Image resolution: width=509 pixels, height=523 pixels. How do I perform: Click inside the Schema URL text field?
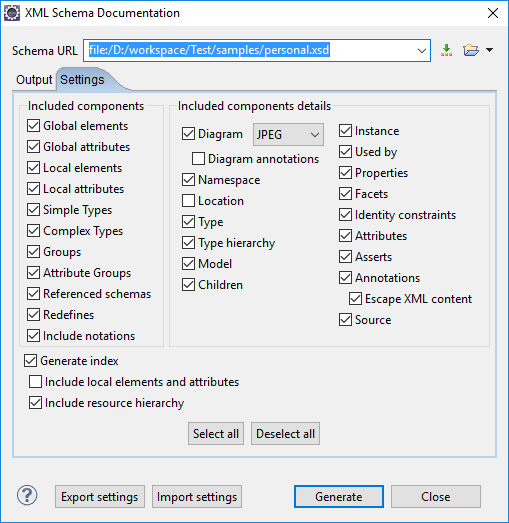pyautogui.click(x=248, y=51)
